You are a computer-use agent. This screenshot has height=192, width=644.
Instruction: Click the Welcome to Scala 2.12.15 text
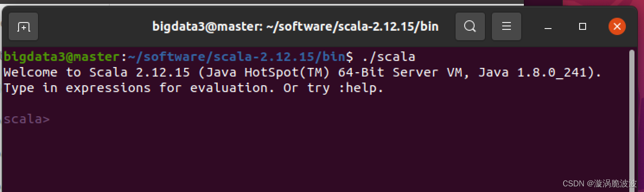point(96,73)
